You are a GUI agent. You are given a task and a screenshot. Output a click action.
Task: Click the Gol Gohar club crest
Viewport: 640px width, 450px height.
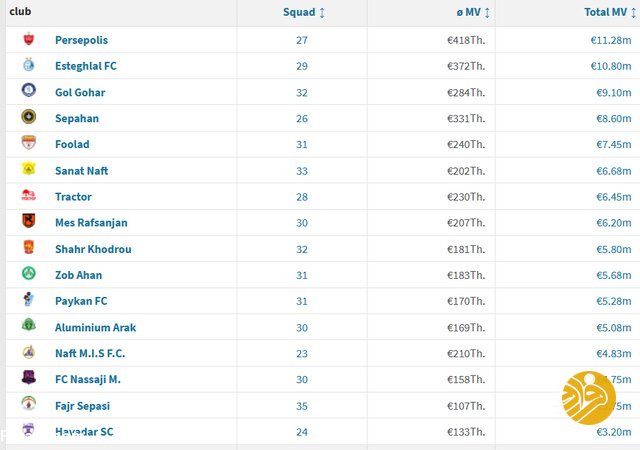[x=28, y=92]
